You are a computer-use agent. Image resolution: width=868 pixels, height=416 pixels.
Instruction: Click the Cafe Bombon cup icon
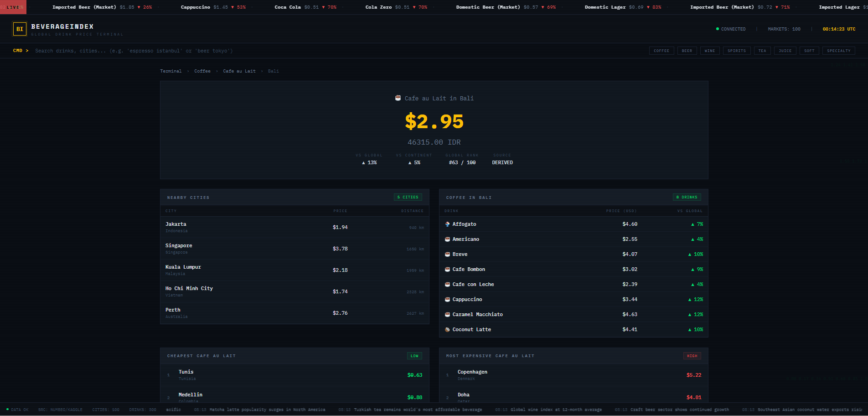pyautogui.click(x=447, y=269)
